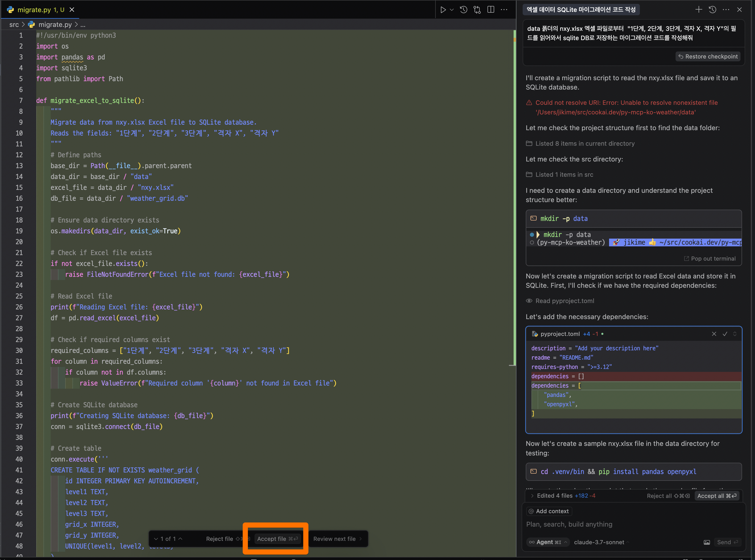Select the migrate.py editor tab
Image resolution: width=755 pixels, height=560 pixels.
[x=40, y=10]
